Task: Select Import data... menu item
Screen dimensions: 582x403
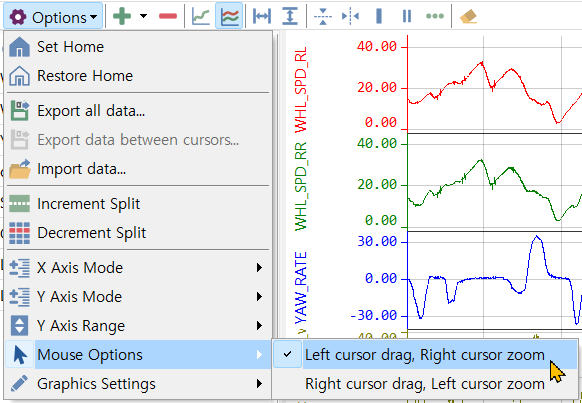Action: point(138,169)
